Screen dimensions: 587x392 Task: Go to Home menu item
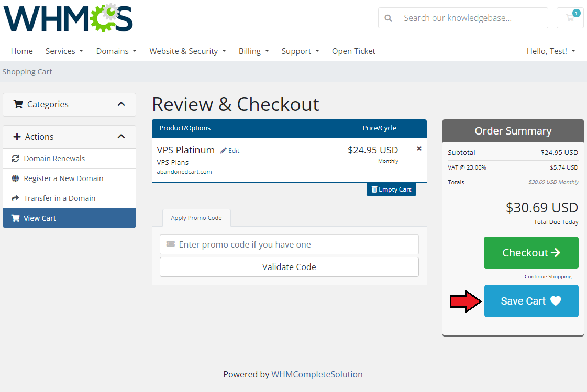tap(21, 51)
